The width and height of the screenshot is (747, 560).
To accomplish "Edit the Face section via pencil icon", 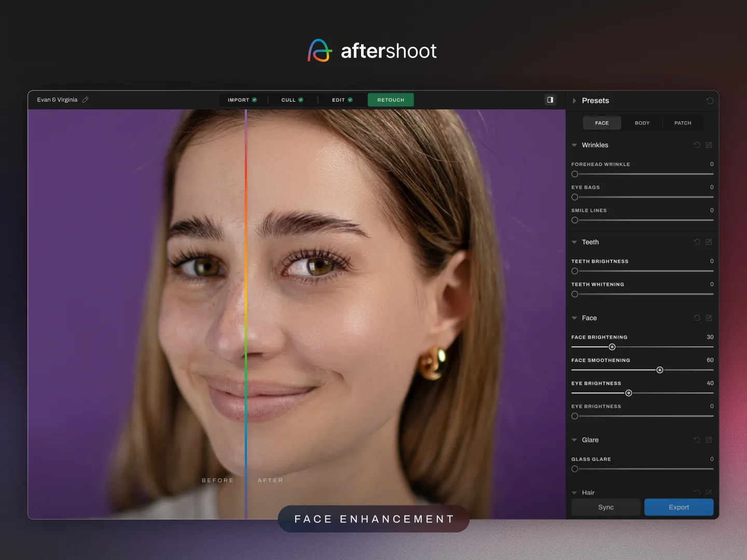I will [x=709, y=318].
